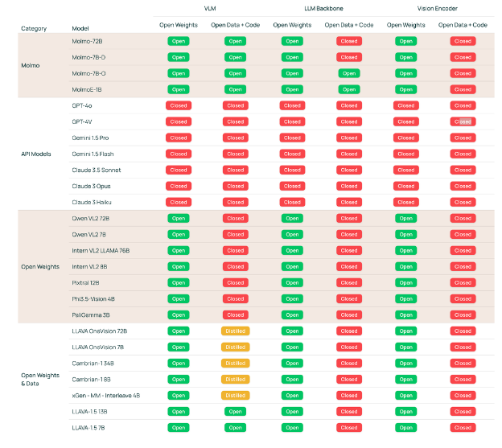
Task: Click the LLAVA OneVision 7B model name
Action: [x=98, y=347]
